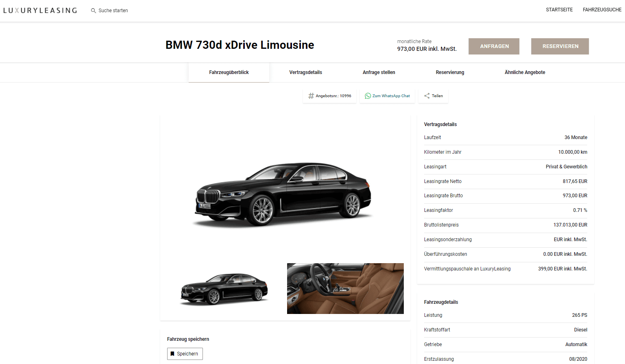The width and height of the screenshot is (625, 364).
Task: Click the RESERVIEREN button
Action: (560, 46)
